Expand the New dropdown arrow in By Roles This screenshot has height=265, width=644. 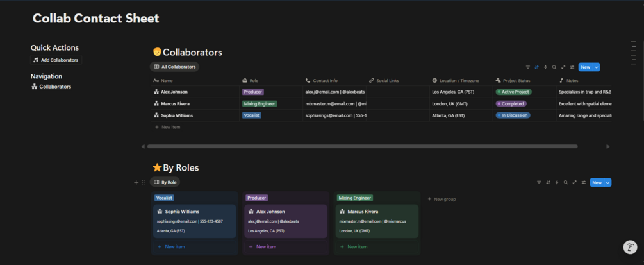[x=608, y=182]
